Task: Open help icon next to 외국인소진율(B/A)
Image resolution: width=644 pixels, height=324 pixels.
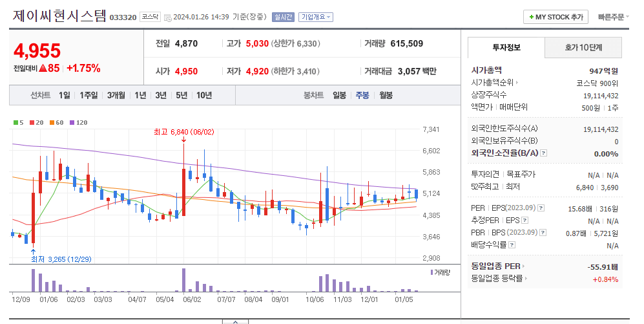Action: [x=543, y=153]
